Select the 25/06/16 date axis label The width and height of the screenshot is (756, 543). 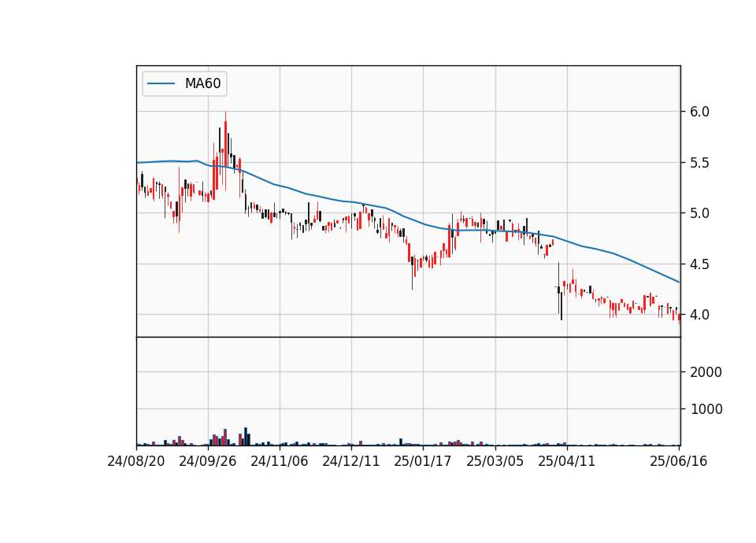pyautogui.click(x=678, y=461)
